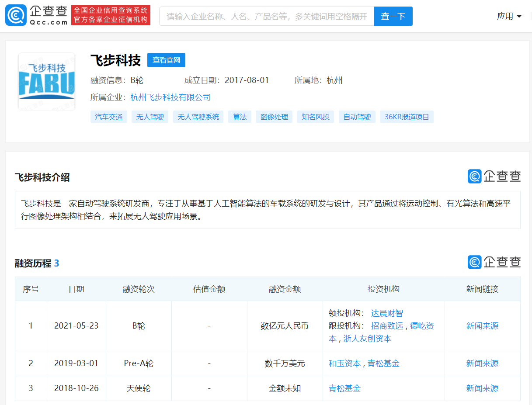Click the date 2019-03-01 cell
This screenshot has height=405, width=532.
[x=76, y=363]
